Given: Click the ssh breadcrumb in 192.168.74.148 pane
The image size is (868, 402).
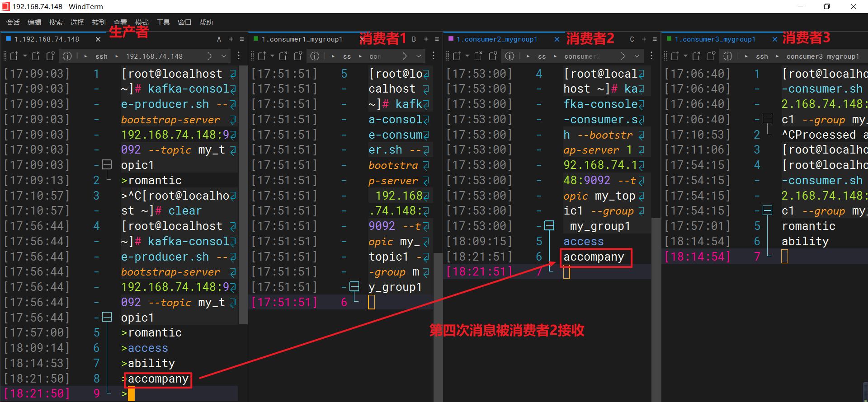Looking at the screenshot, I should click(101, 56).
